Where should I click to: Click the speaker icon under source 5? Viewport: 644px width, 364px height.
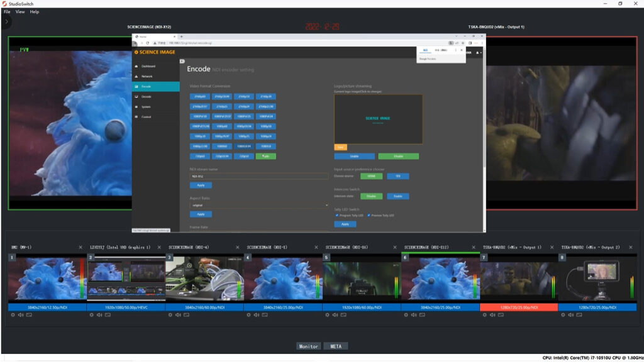(335, 315)
